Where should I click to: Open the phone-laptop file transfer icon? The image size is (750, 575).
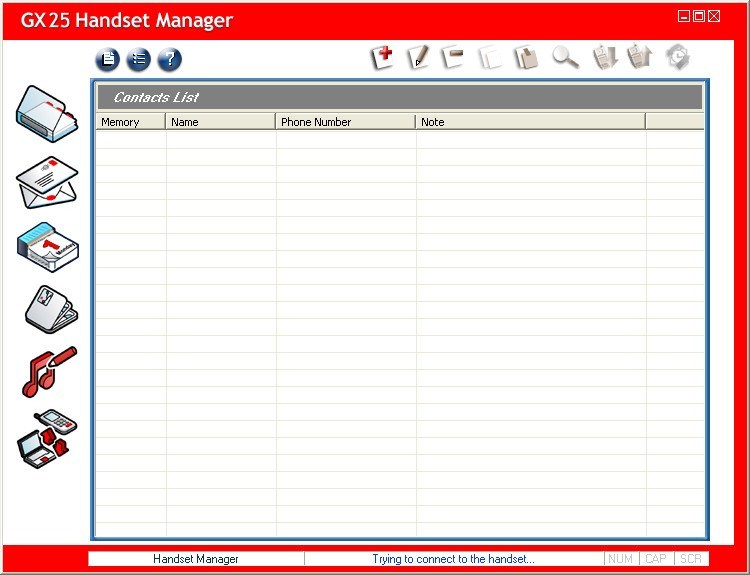(47, 438)
